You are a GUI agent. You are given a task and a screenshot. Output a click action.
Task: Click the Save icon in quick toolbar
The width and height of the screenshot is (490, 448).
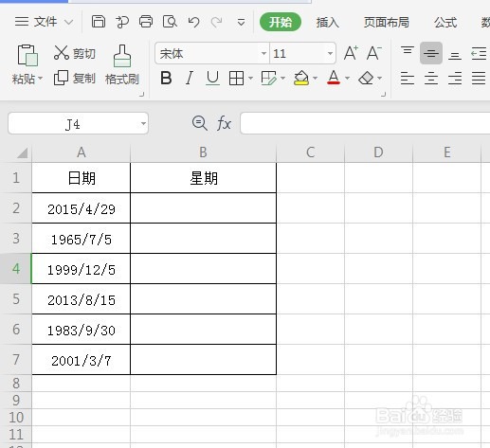pyautogui.click(x=99, y=22)
